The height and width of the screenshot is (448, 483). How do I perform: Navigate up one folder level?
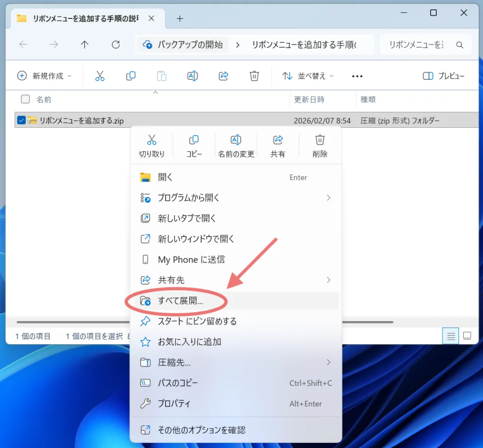click(x=84, y=44)
